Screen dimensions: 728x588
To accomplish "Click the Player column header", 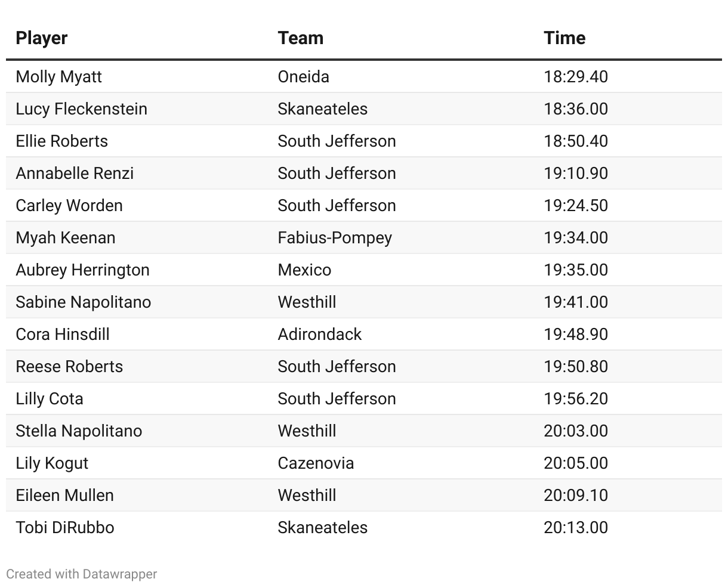I will (x=41, y=38).
